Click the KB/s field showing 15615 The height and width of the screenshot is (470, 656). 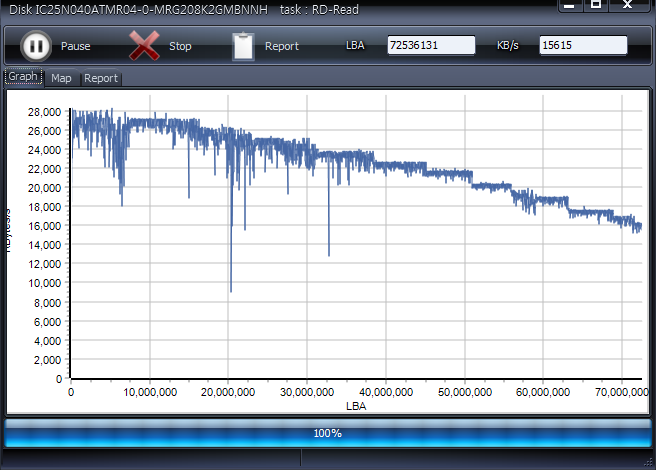[x=583, y=45]
